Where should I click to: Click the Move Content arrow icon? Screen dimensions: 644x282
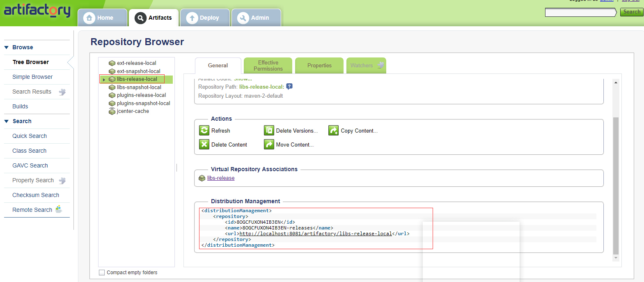pos(269,144)
